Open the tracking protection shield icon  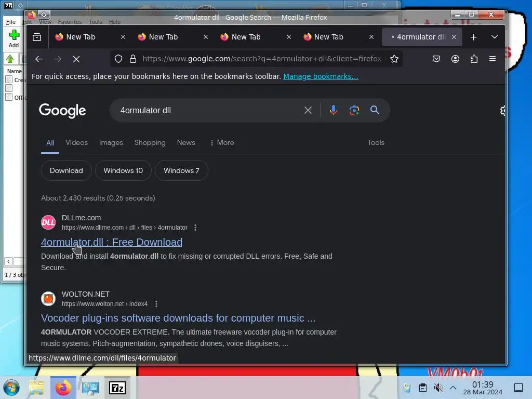click(x=118, y=59)
